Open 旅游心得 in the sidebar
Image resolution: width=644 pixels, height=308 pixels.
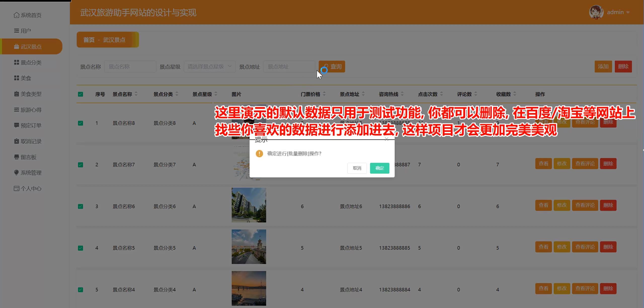(x=31, y=110)
